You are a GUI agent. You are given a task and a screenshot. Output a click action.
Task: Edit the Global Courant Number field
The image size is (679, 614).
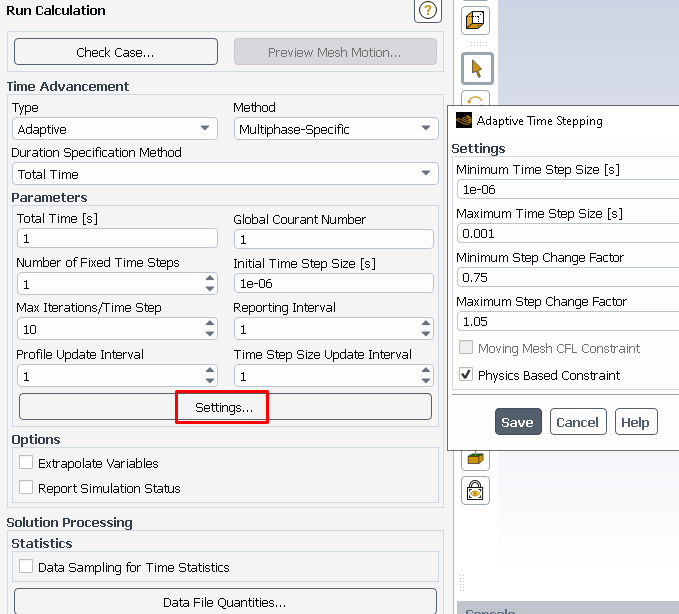[333, 239]
